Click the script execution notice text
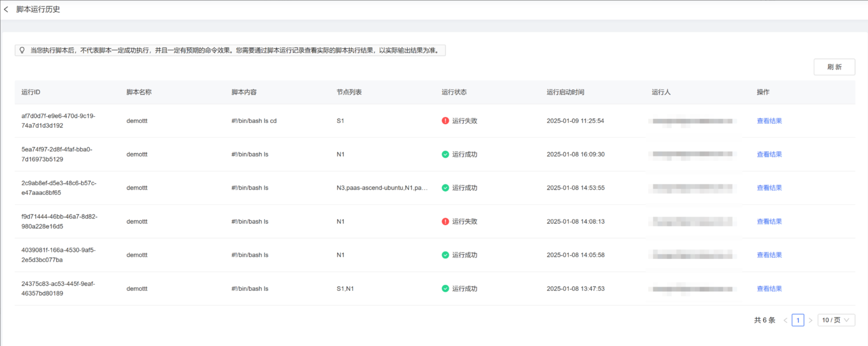868x346 pixels. pyautogui.click(x=235, y=50)
